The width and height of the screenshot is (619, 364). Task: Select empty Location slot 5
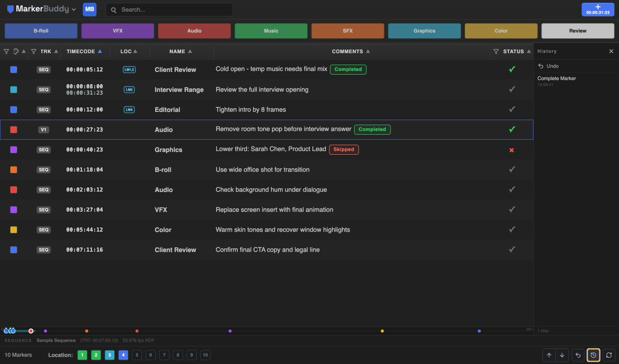click(137, 355)
